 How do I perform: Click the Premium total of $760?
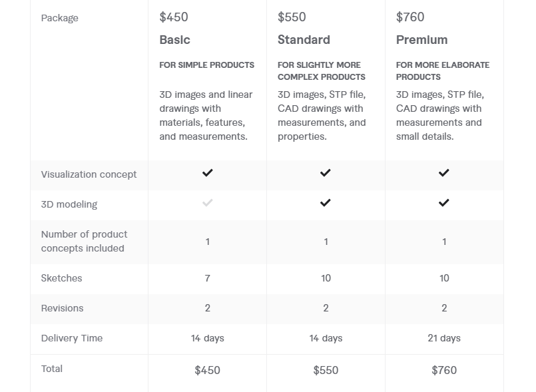(x=444, y=370)
